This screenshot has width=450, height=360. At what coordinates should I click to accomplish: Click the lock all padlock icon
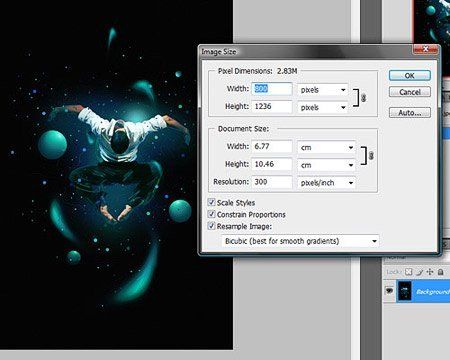tap(440, 272)
